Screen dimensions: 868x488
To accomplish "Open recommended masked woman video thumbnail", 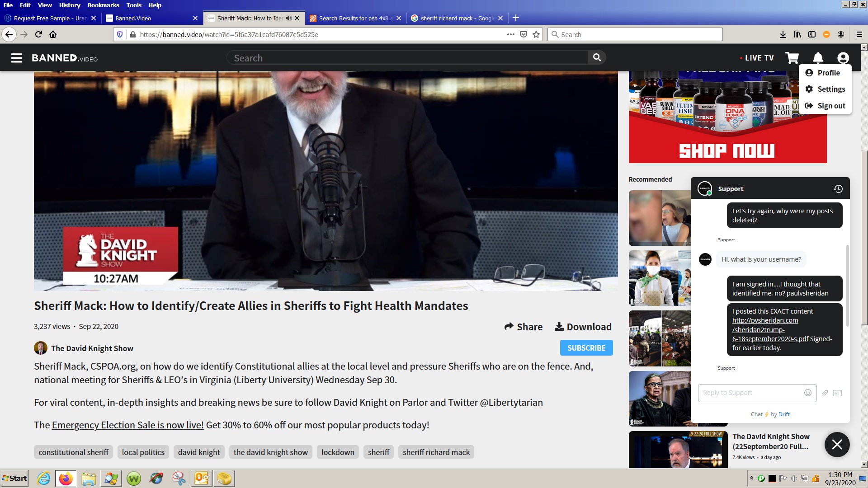I will pyautogui.click(x=660, y=278).
